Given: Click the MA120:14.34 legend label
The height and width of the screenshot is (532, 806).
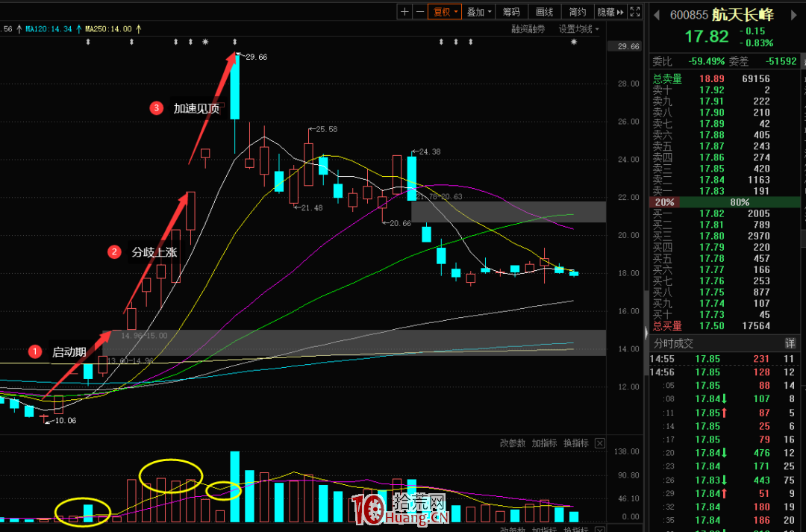Looking at the screenshot, I should click(x=49, y=29).
